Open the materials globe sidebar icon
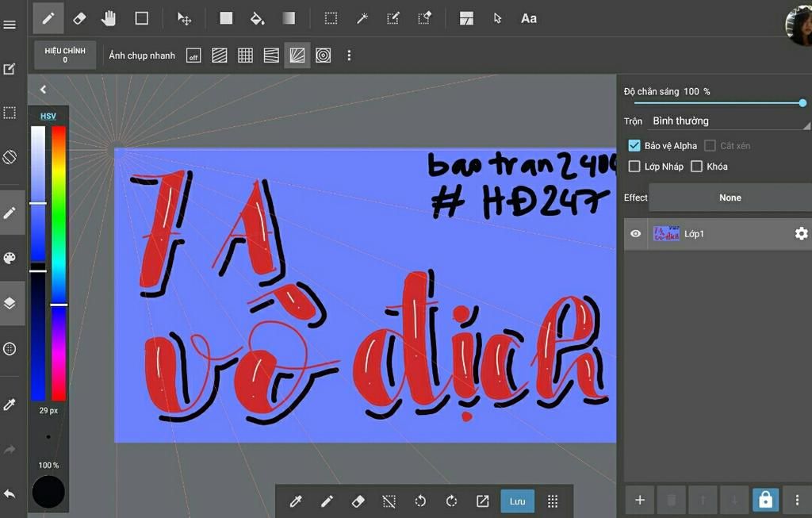 coord(10,348)
